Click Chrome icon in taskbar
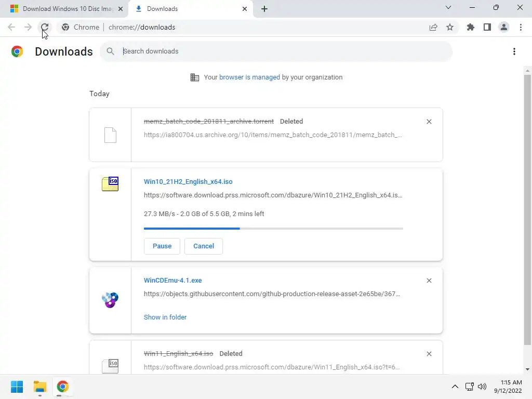This screenshot has width=532, height=399. point(62,387)
